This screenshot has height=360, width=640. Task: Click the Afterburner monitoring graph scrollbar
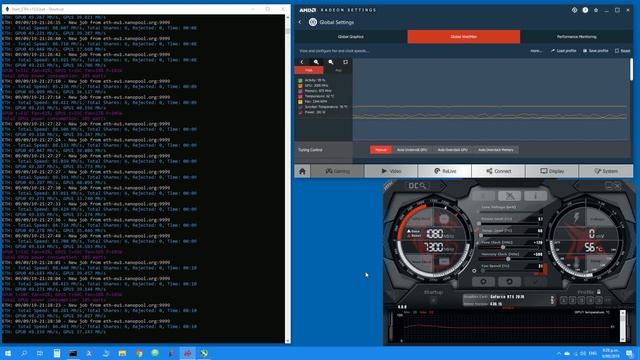pyautogui.click(x=622, y=326)
